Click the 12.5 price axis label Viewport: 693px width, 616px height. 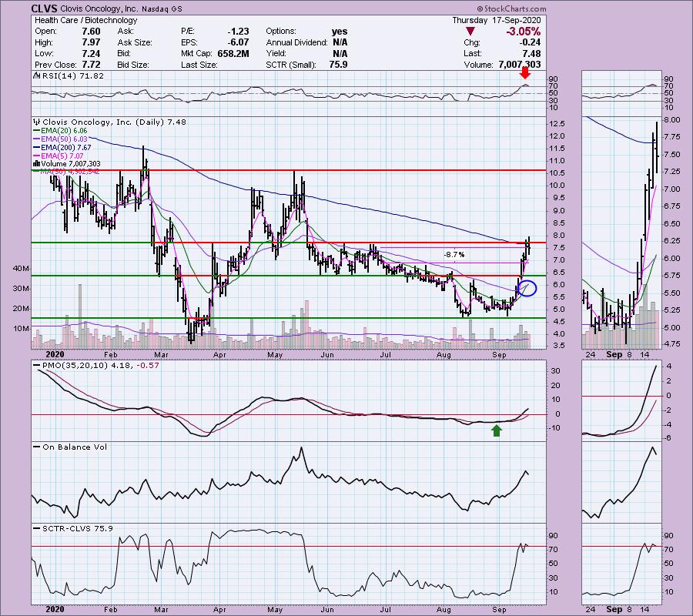557,123
